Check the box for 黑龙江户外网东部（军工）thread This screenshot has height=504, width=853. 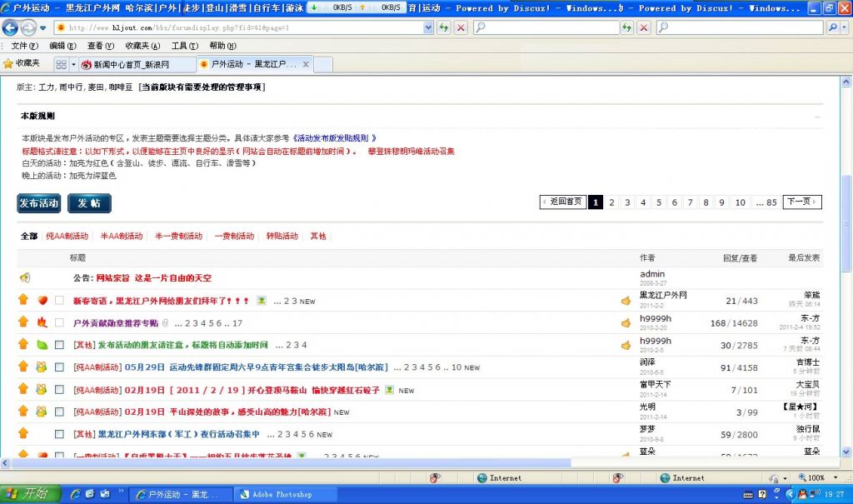(59, 434)
